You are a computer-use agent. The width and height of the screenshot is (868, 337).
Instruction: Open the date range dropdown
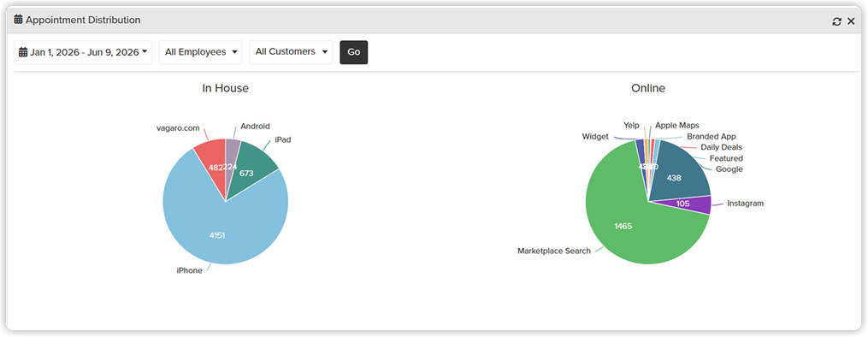pos(83,52)
